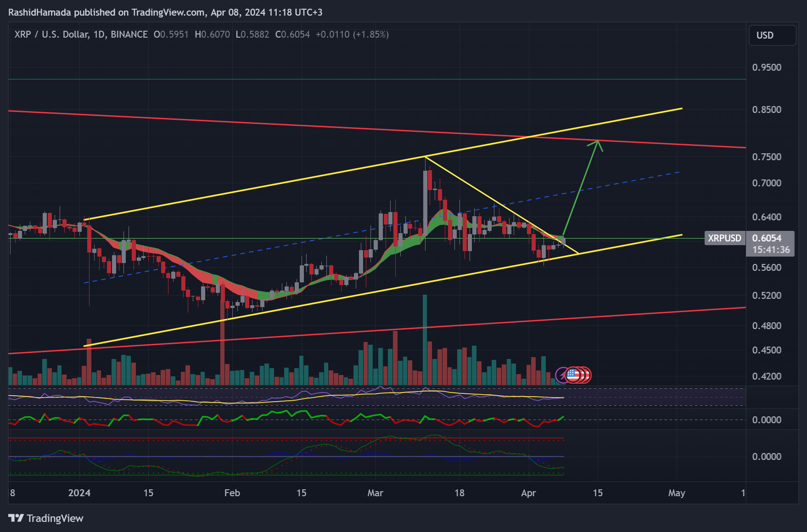
Task: Click the TradingView logo
Action: point(46,518)
